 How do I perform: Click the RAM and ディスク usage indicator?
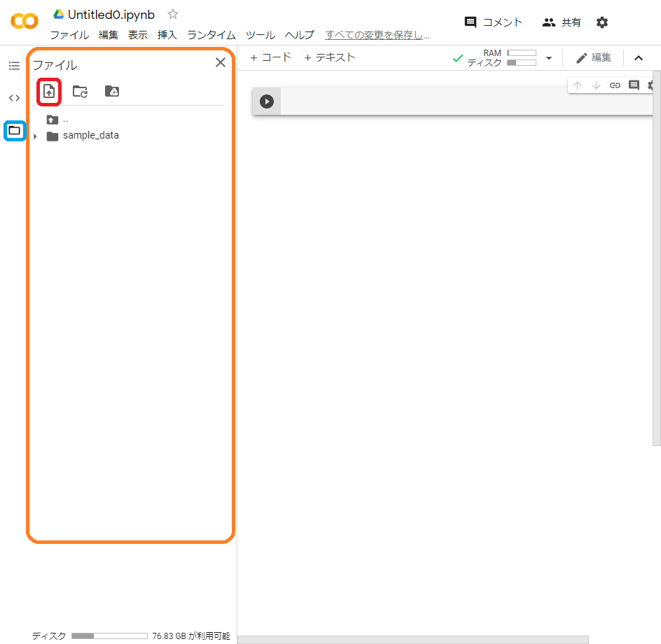click(x=501, y=57)
